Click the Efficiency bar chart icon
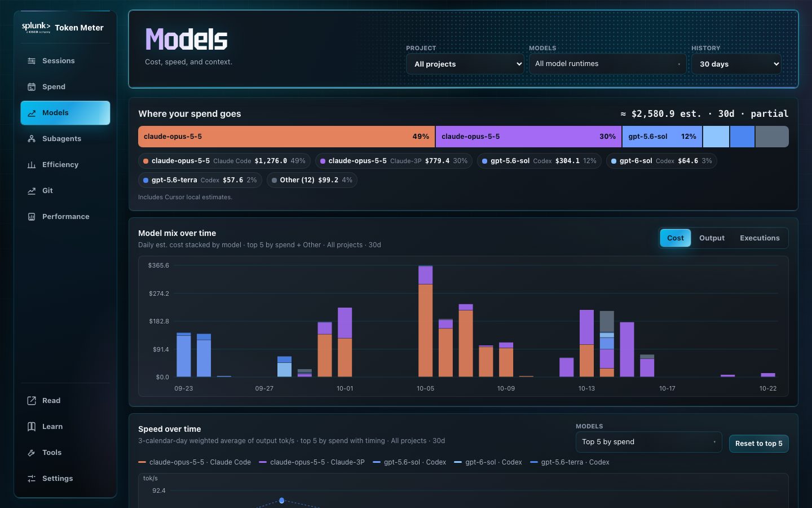The image size is (812, 508). pyautogui.click(x=32, y=165)
